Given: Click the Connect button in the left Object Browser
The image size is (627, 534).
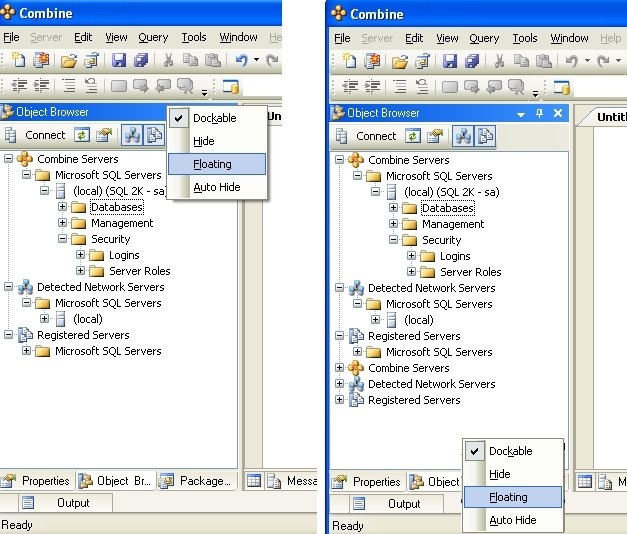Looking at the screenshot, I should pos(36,135).
